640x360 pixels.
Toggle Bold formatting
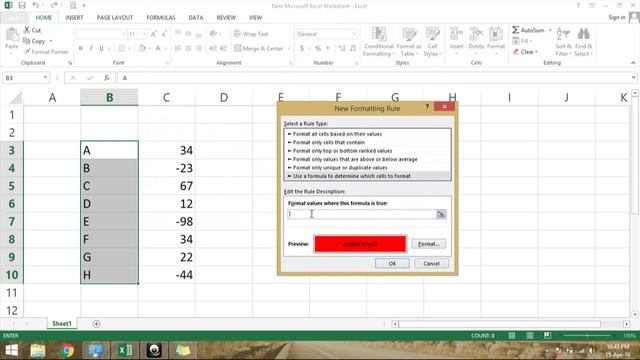[81, 48]
